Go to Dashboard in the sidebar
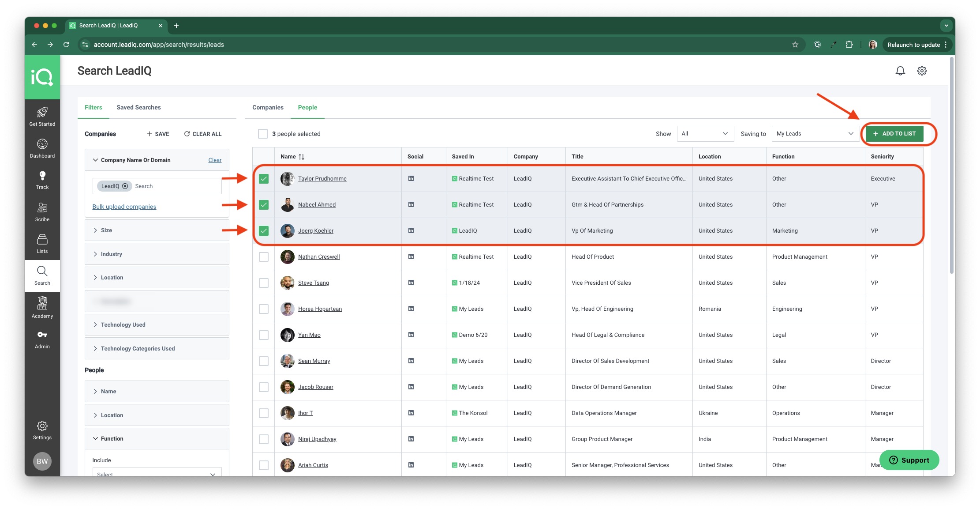Viewport: 980px width, 509px height. 42,148
